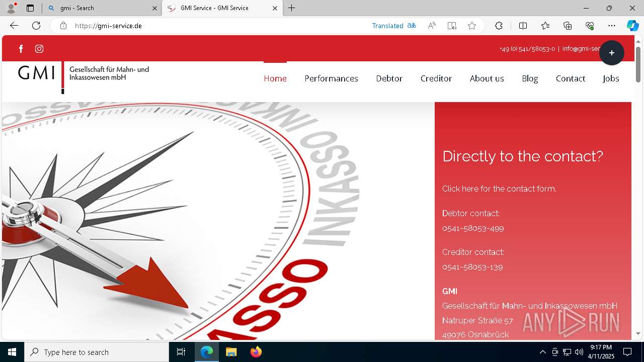Image resolution: width=644 pixels, height=362 pixels.
Task: Go to the About us page
Action: coord(487,78)
